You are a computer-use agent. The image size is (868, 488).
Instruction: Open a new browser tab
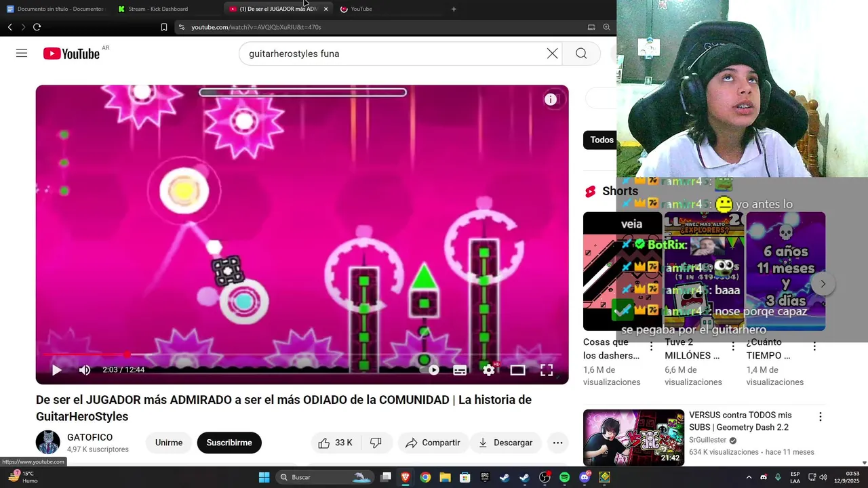(454, 9)
